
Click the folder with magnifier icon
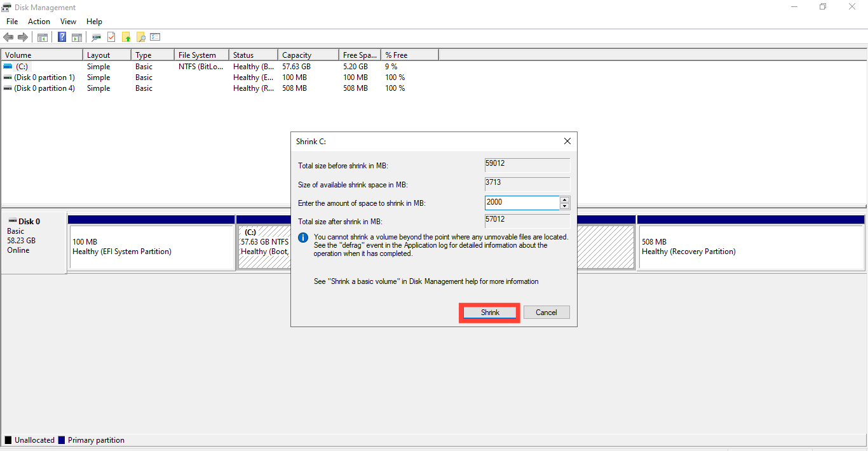click(140, 37)
